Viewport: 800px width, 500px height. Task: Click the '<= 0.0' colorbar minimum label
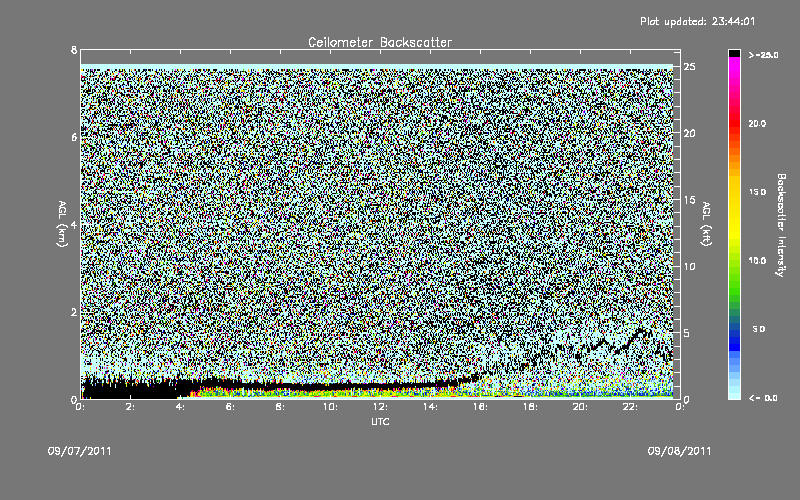click(763, 397)
